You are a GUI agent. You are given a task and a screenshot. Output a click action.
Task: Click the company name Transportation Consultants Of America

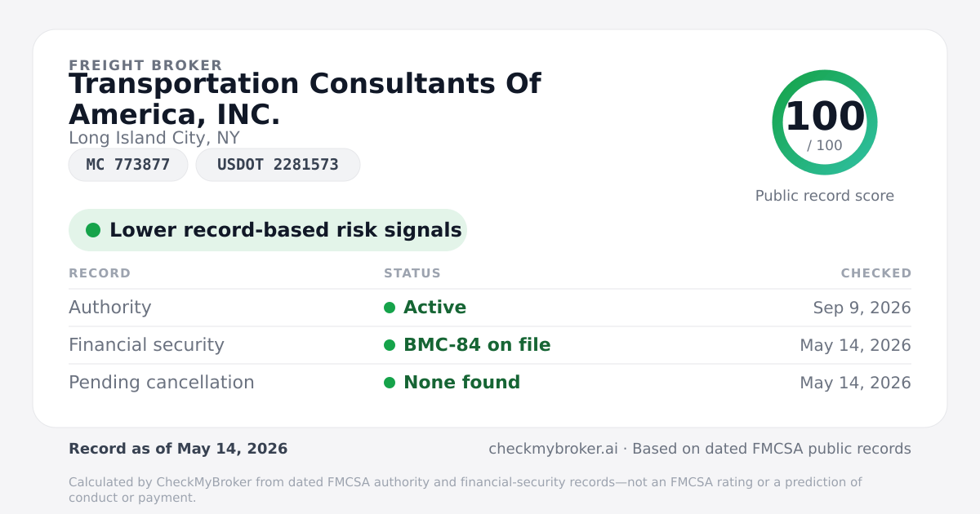point(305,99)
